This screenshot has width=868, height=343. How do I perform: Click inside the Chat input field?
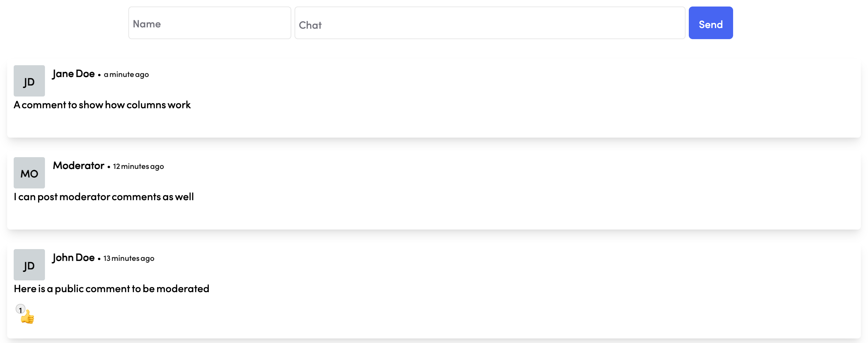[x=489, y=22]
